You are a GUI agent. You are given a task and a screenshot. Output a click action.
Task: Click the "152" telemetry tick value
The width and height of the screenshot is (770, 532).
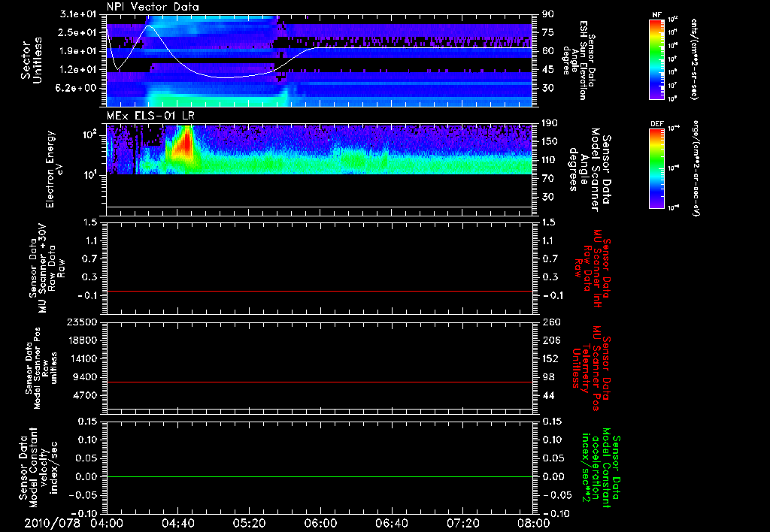click(551, 358)
